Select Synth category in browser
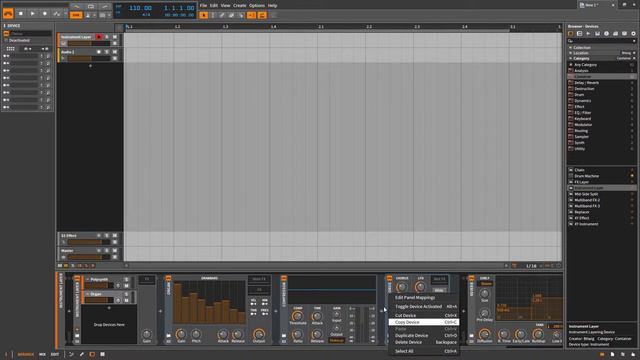This screenshot has height=360, width=640. [x=602, y=142]
